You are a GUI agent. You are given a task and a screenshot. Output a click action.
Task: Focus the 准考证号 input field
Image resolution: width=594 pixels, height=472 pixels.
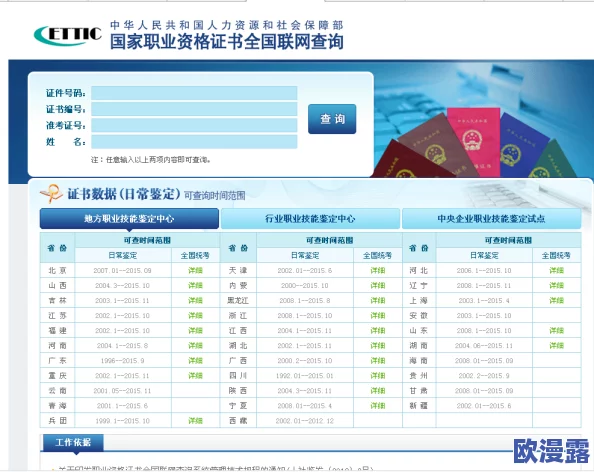coord(194,125)
